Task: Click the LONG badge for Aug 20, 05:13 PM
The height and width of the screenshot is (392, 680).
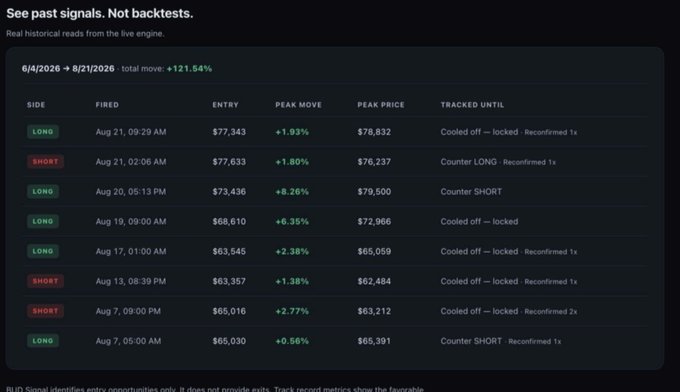Action: [x=43, y=192]
